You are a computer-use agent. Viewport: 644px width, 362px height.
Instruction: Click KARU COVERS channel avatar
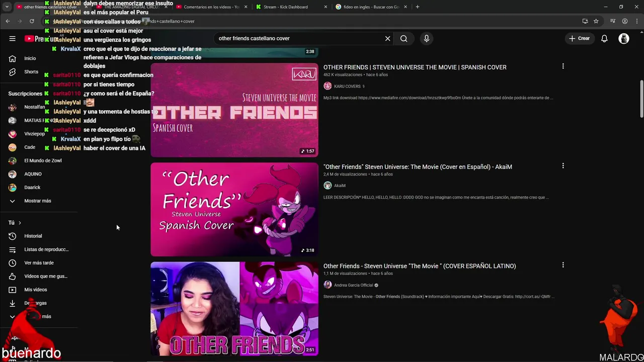328,86
